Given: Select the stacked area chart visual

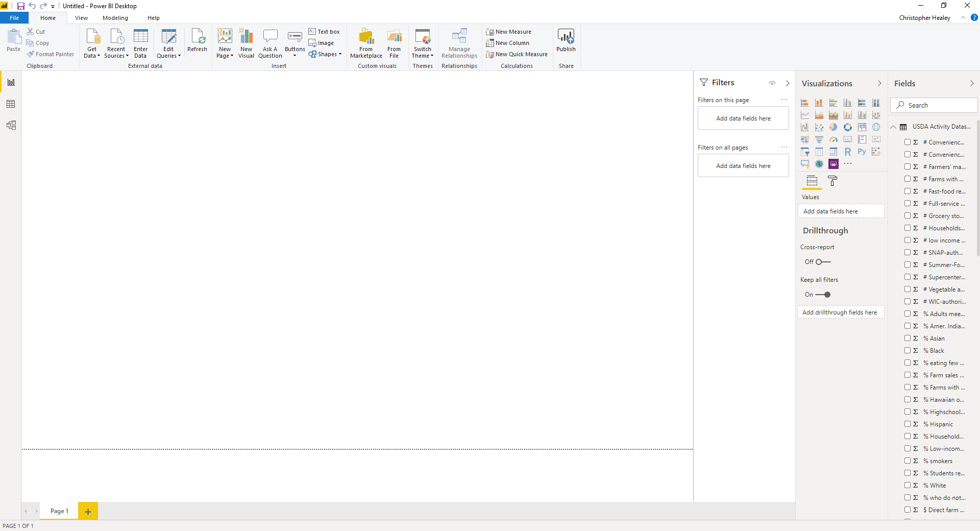Looking at the screenshot, I should point(834,115).
